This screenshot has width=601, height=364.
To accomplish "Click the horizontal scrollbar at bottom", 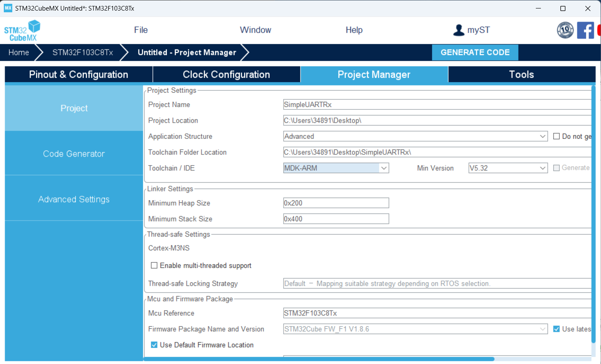I will [x=319, y=359].
